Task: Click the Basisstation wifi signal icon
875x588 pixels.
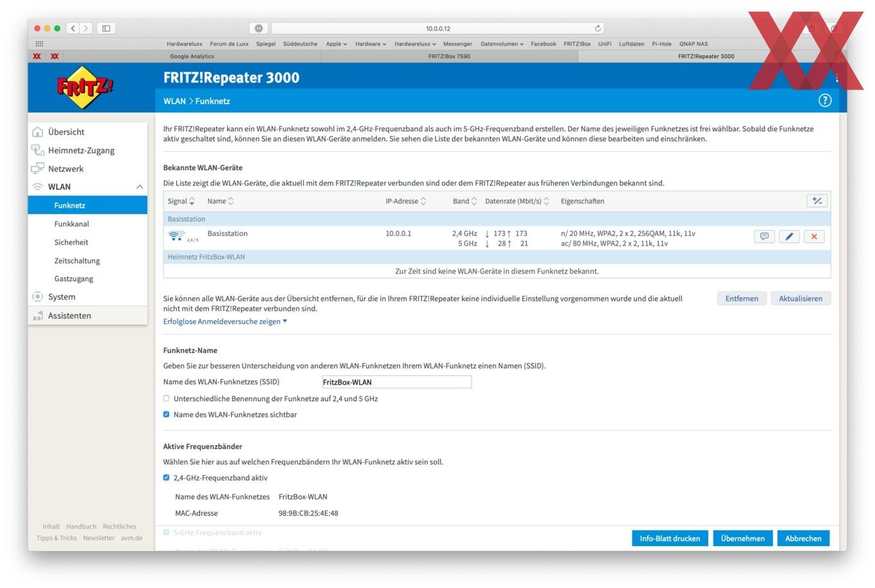Action: [176, 236]
